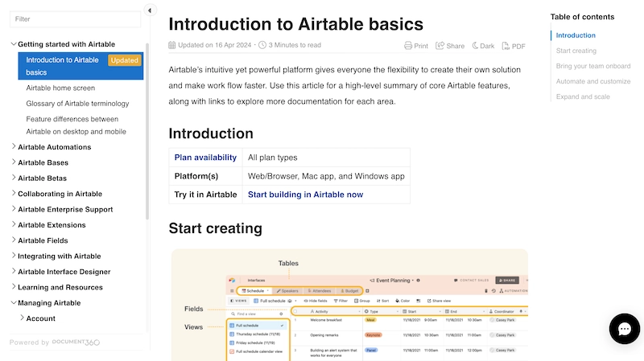Expand the Airtable Betas category

click(14, 178)
